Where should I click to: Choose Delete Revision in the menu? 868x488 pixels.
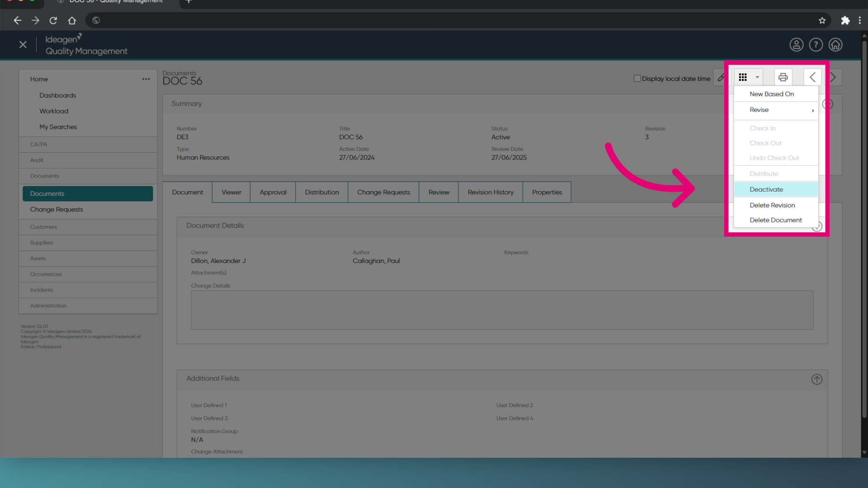(x=776, y=205)
